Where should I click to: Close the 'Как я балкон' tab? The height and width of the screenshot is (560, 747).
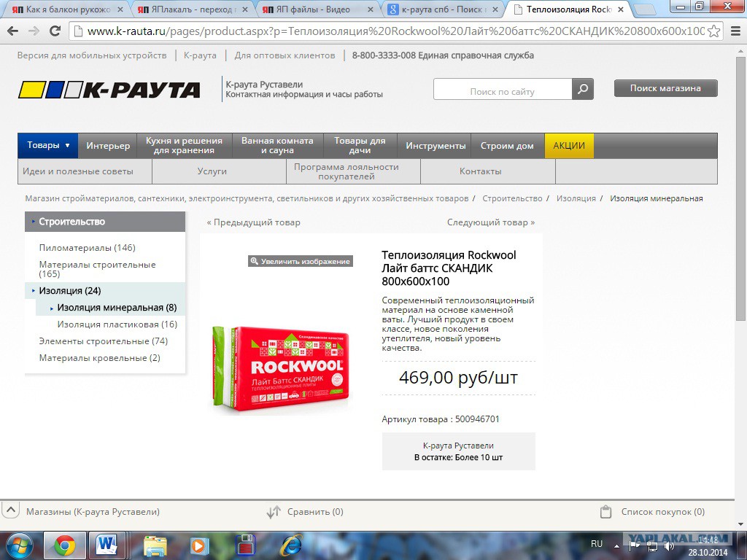(120, 9)
